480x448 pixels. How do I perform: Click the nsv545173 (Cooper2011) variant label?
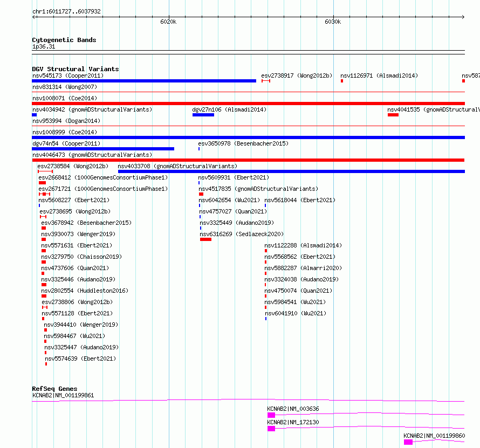(x=68, y=75)
